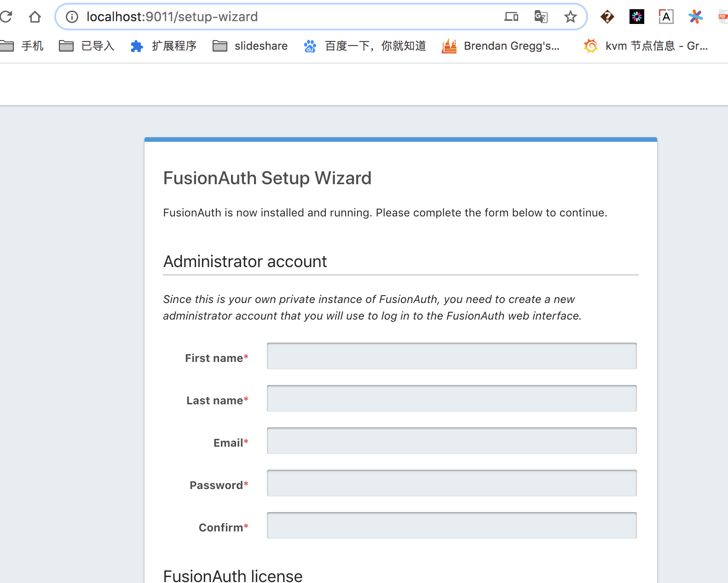728x583 pixels.
Task: Click the FusionAuth Setup Wizard heading
Action: pyautogui.click(x=267, y=178)
